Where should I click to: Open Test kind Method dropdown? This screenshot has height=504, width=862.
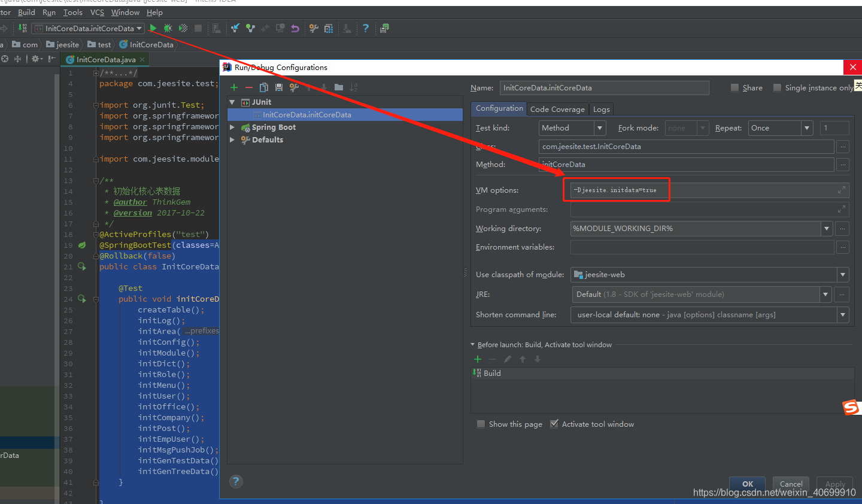point(573,128)
